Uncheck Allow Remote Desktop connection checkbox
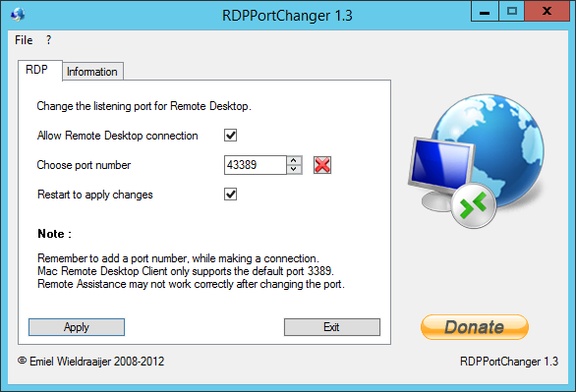The image size is (576, 392). click(x=230, y=135)
